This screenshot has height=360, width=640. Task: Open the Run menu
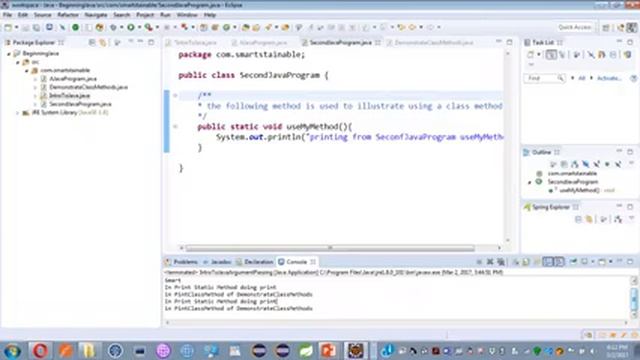165,15
